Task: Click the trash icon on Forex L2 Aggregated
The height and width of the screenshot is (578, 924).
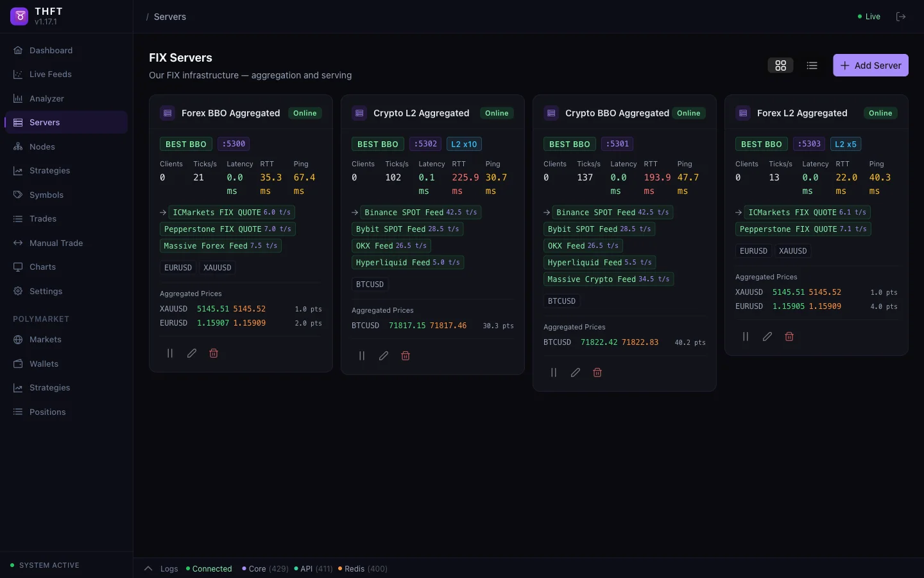Action: coord(789,337)
